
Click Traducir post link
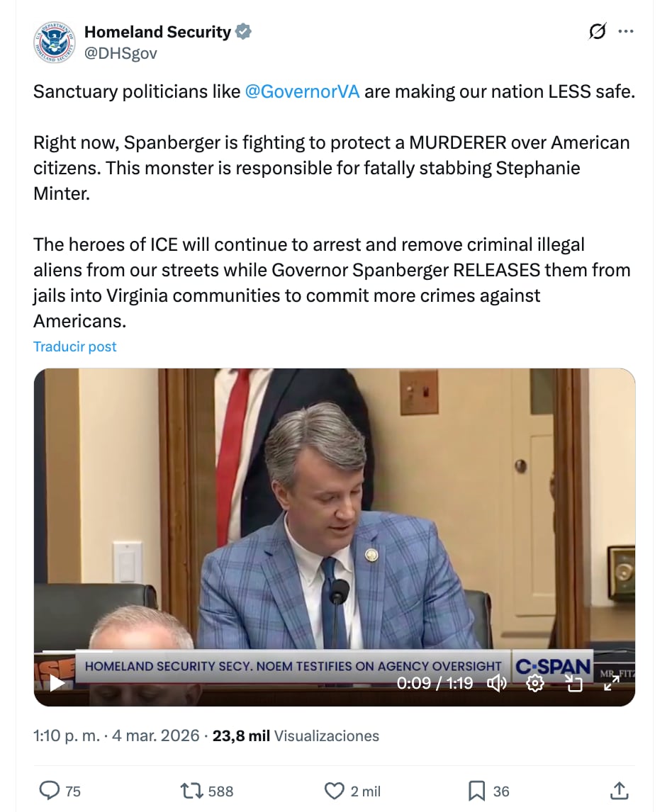tap(75, 346)
